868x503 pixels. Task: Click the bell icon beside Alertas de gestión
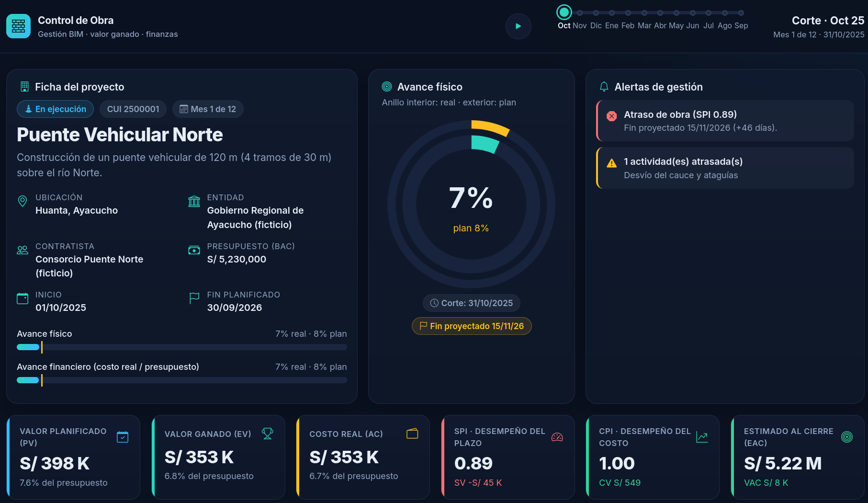coord(604,87)
